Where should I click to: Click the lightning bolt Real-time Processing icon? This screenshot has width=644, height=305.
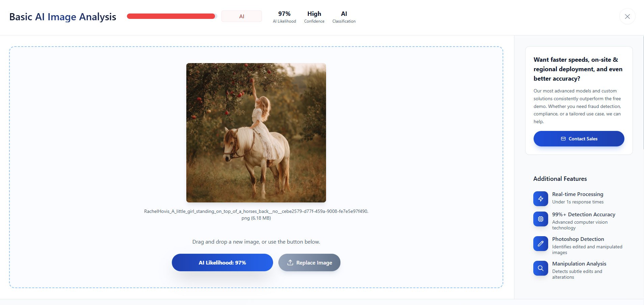(x=540, y=199)
